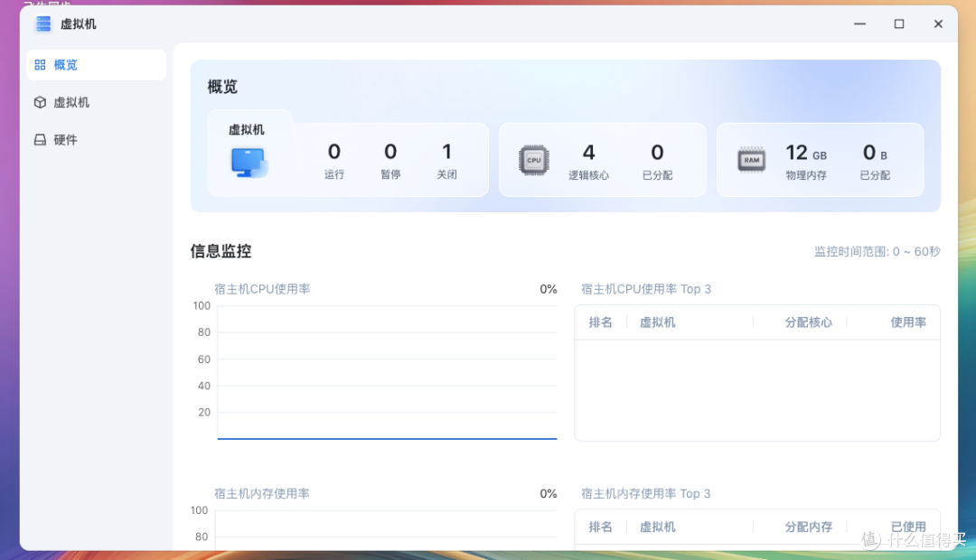Select the 关闭 count of 1
Image resolution: width=976 pixels, height=560 pixels.
[446, 152]
